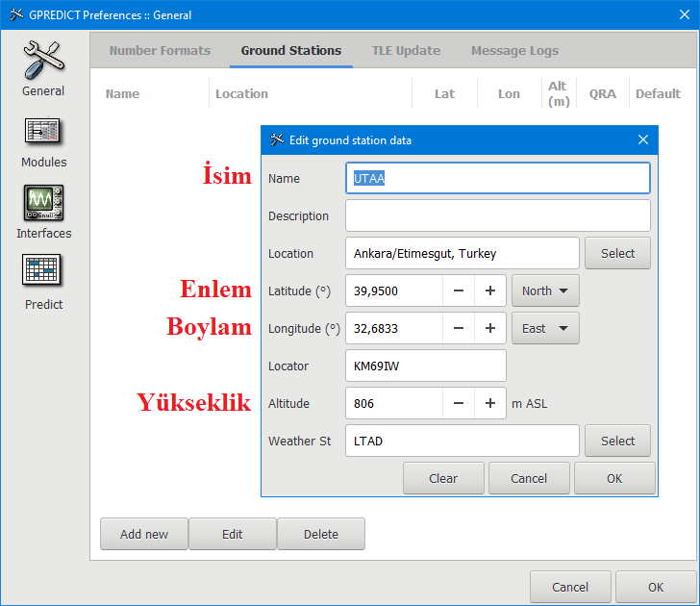Increase latitude with the plus button
This screenshot has height=606, width=700.
click(x=490, y=290)
